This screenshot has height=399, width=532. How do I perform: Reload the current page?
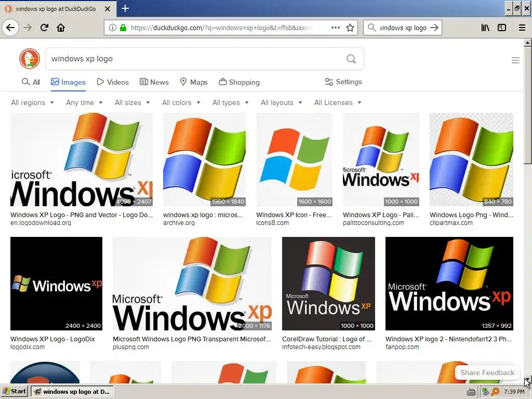45,28
